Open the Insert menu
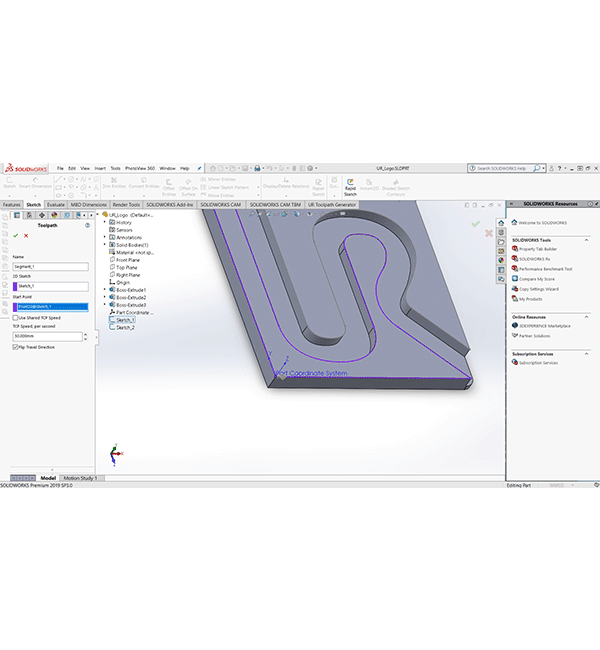 [x=100, y=168]
